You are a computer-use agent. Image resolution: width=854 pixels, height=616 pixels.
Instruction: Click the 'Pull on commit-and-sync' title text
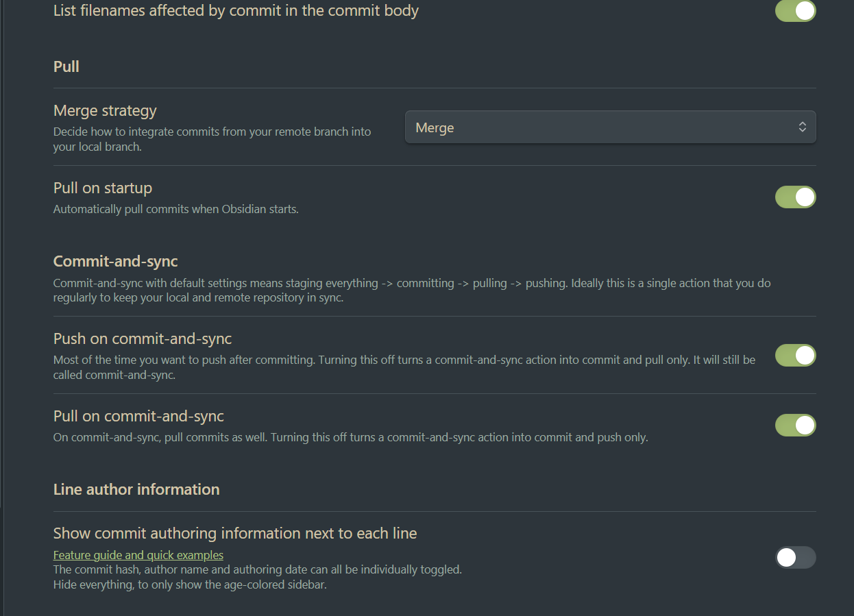(138, 416)
